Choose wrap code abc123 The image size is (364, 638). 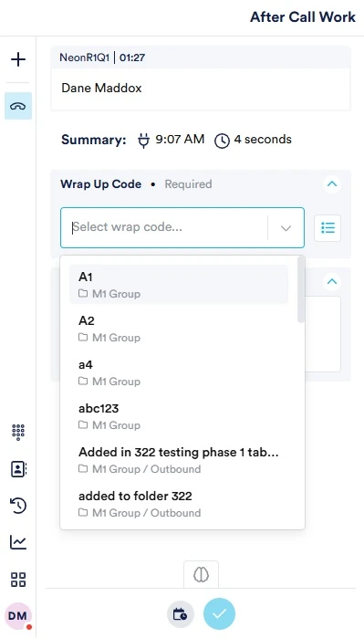coord(179,416)
